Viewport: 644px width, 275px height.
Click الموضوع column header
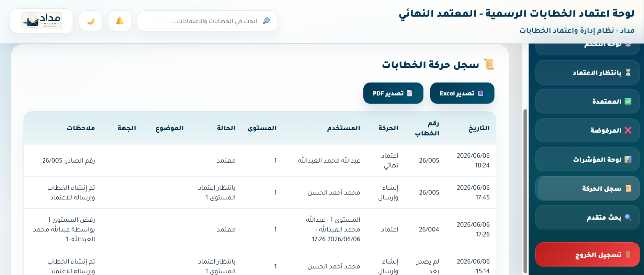pos(169,128)
